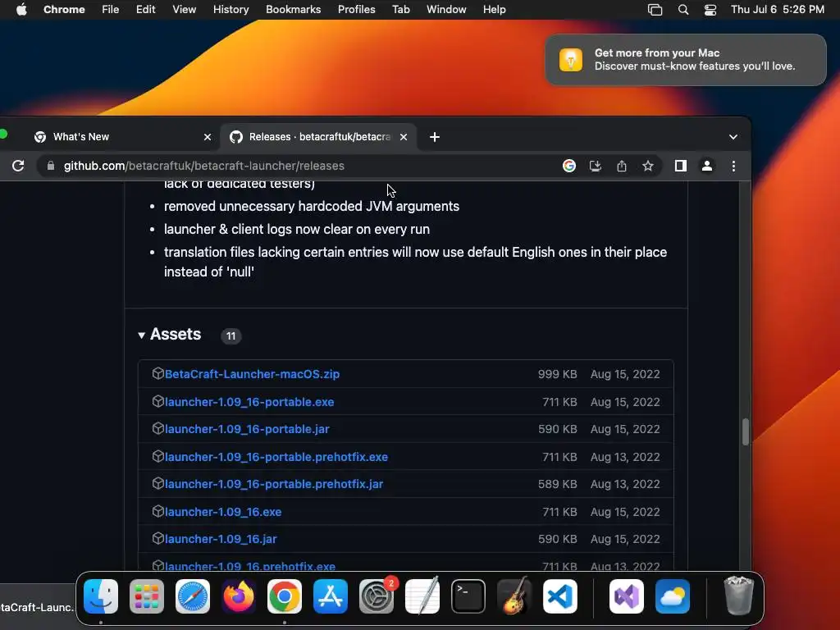Download launcher-1.09_16-portable.prehotfix.jar
The width and height of the screenshot is (840, 630).
coord(274,484)
